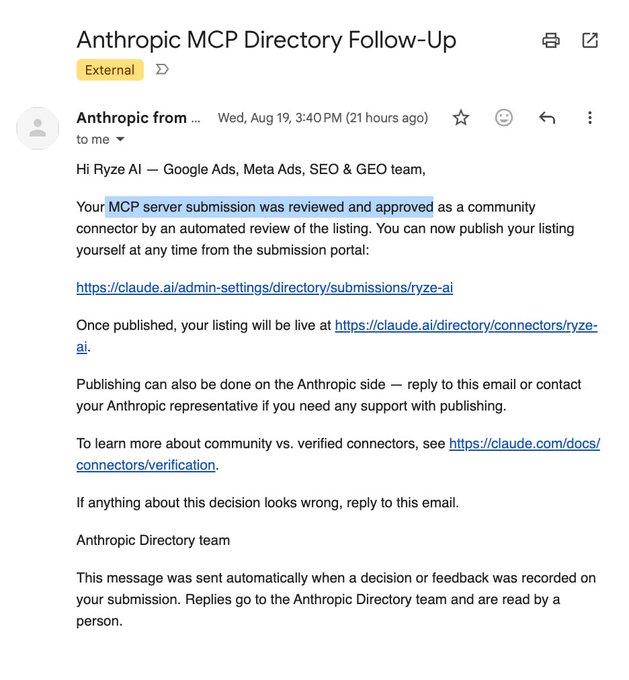Click the sender's avatar picture
Image resolution: width=629 pixels, height=680 pixels.
pos(38,128)
